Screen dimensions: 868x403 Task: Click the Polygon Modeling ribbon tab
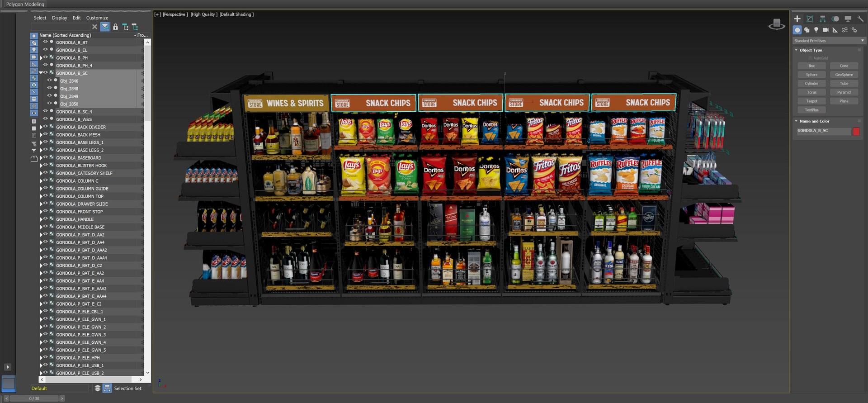coord(25,4)
